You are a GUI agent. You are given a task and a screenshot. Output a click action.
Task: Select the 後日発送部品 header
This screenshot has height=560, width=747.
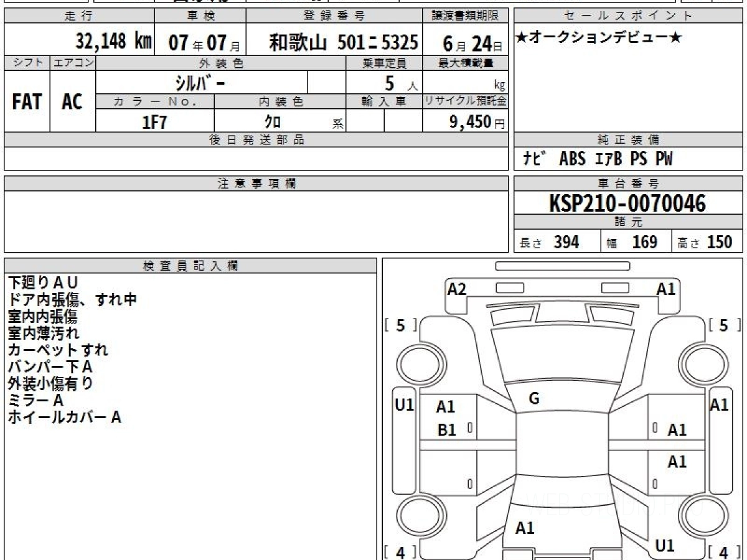[256, 140]
